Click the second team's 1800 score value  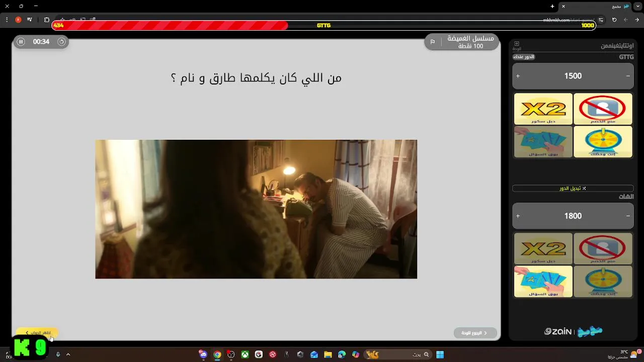pyautogui.click(x=573, y=216)
